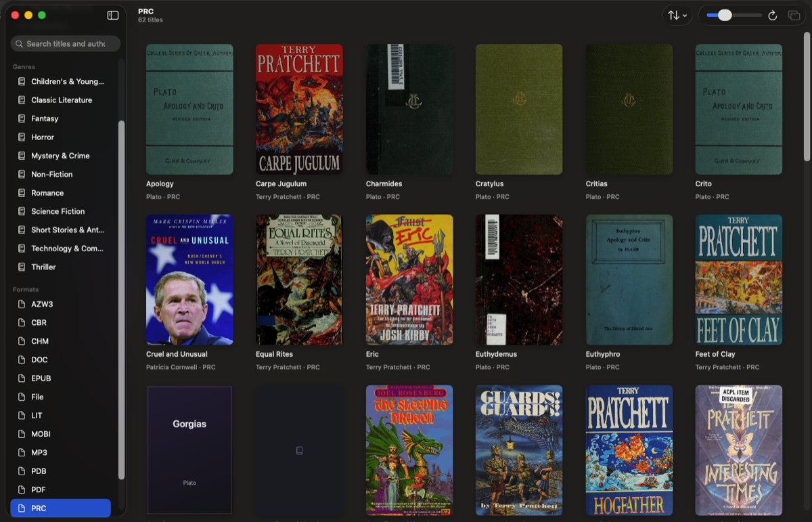This screenshot has width=812, height=522.
Task: Open the Crito book cover
Action: coord(739,110)
